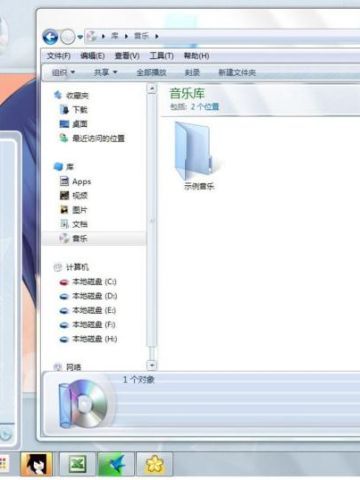Select the 音乐 library icon in sidebar
The width and height of the screenshot is (360, 480).
point(64,238)
